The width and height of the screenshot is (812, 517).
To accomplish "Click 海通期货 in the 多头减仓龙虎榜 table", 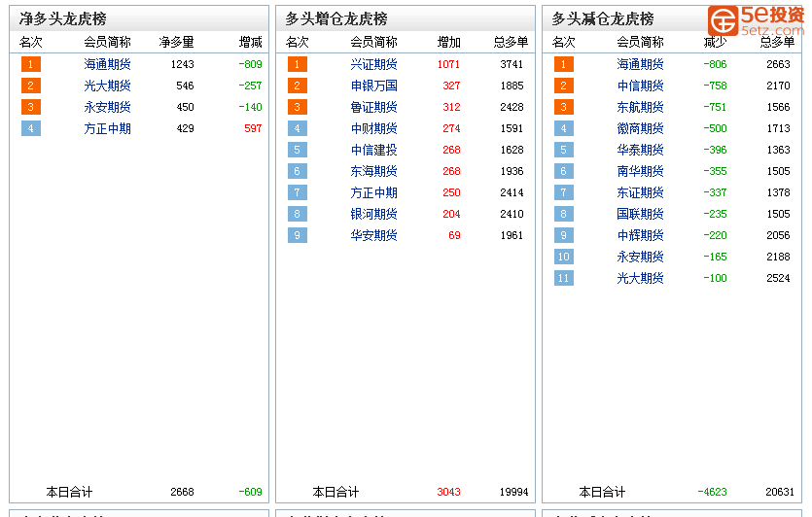I will click(x=640, y=64).
